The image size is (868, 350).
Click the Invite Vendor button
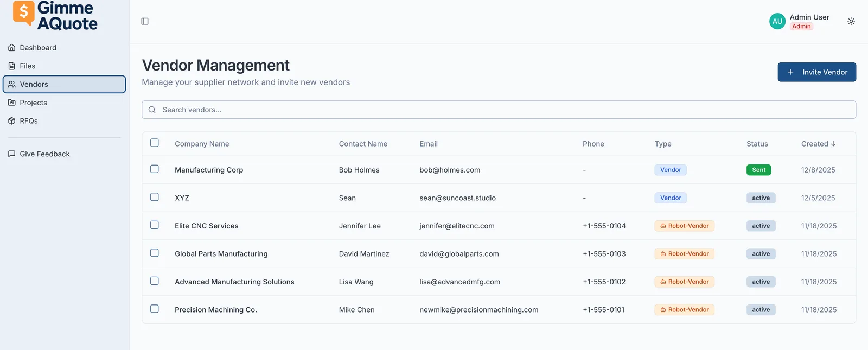(x=817, y=72)
